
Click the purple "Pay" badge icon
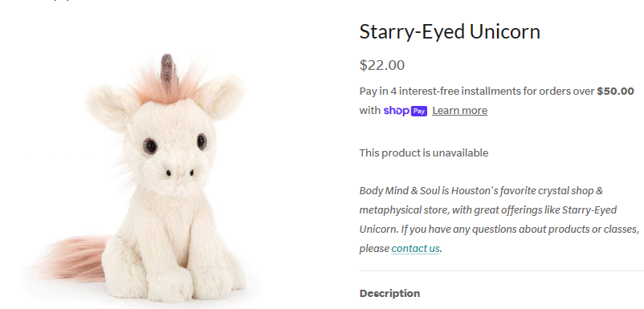coord(419,111)
